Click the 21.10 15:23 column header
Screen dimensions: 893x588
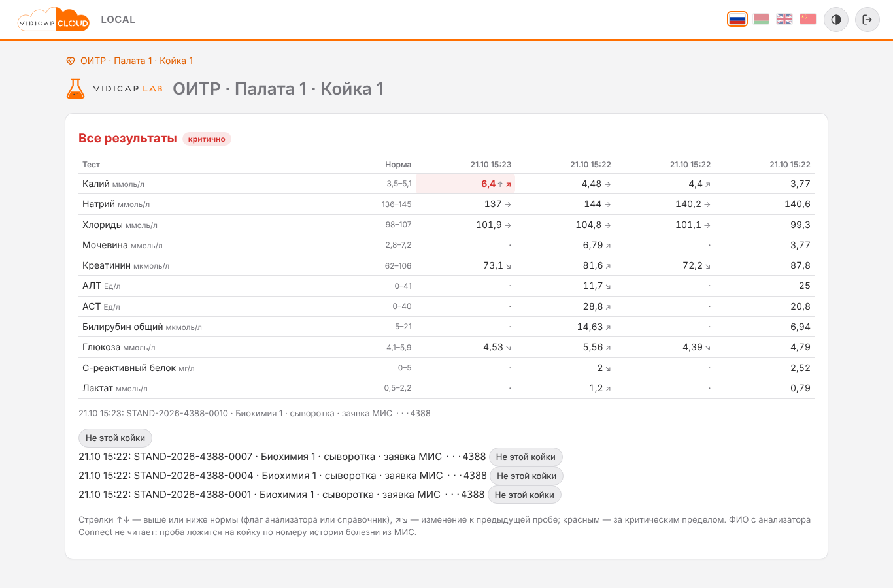491,165
